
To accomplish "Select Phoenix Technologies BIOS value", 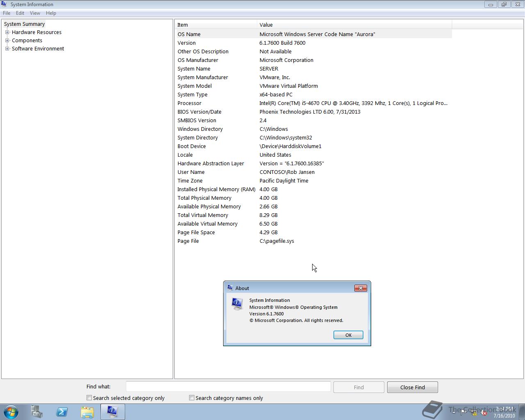I will click(310, 112).
